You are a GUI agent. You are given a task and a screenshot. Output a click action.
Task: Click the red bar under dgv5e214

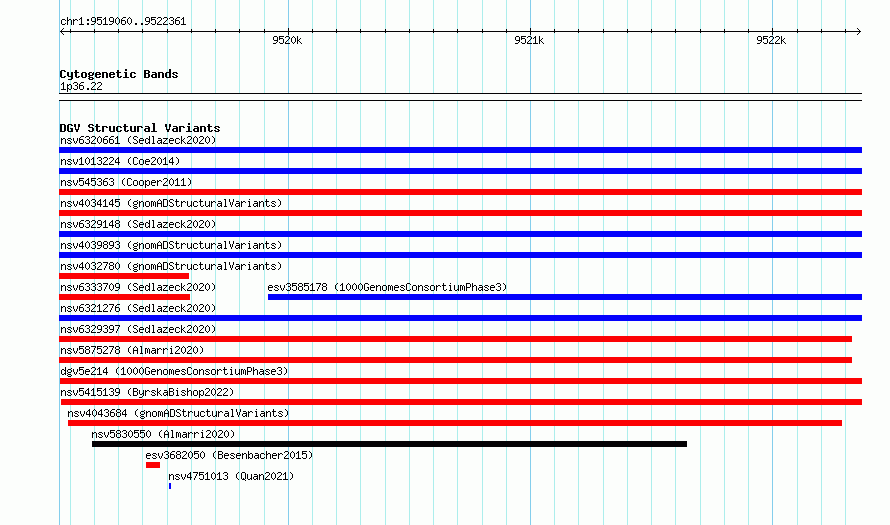click(x=460, y=381)
